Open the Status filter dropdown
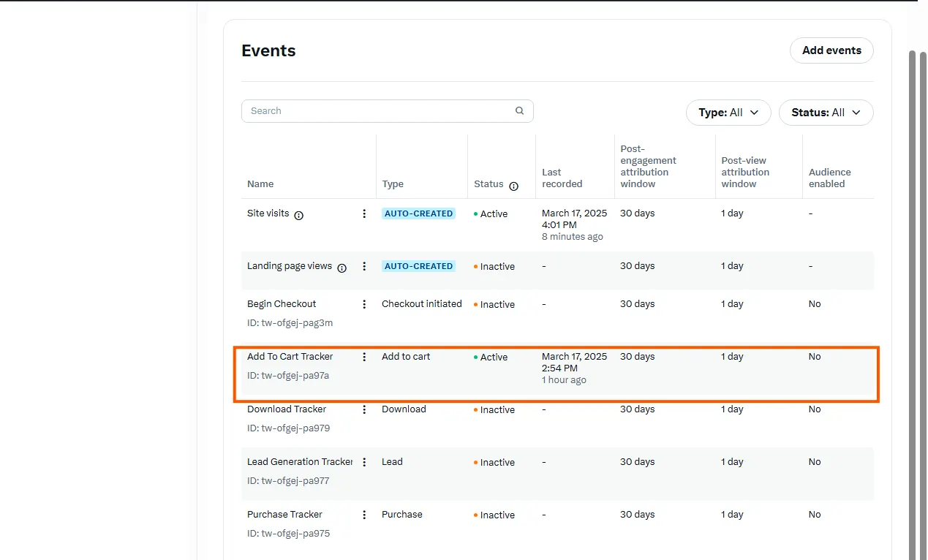The image size is (928, 560). point(826,113)
